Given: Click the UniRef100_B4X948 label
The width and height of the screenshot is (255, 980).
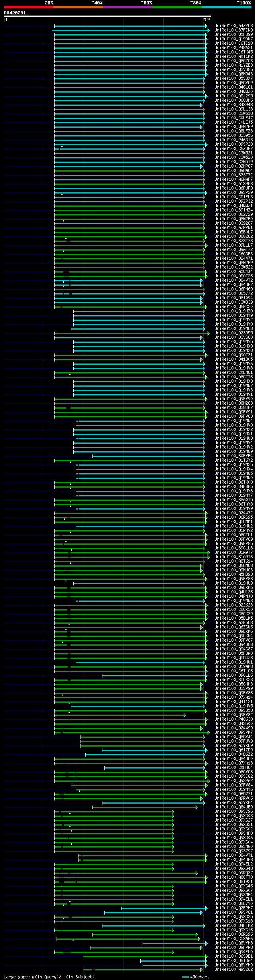Looking at the screenshot, I should coord(233,105).
